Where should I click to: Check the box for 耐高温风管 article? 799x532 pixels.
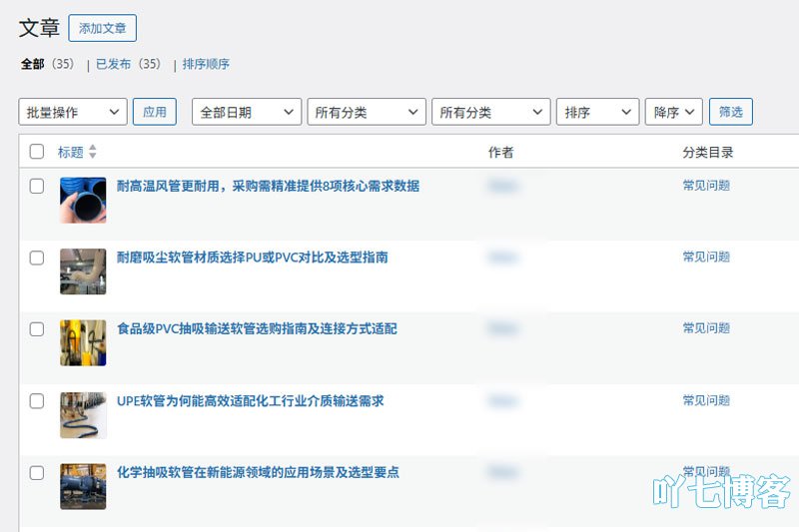coord(37,186)
